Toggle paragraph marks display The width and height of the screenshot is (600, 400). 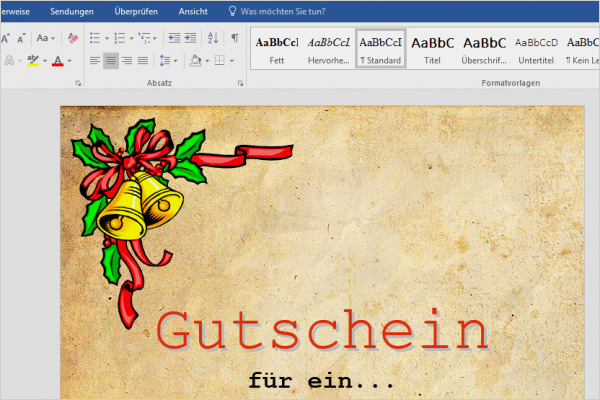coord(234,38)
